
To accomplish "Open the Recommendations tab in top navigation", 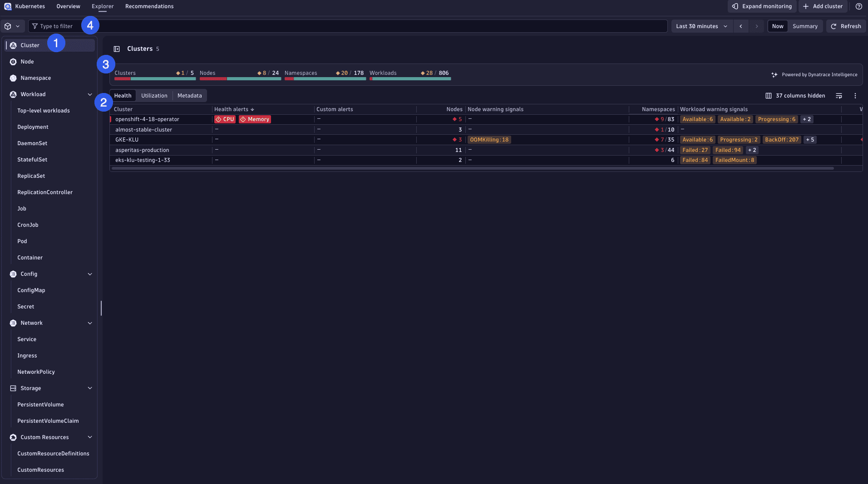I will click(149, 6).
